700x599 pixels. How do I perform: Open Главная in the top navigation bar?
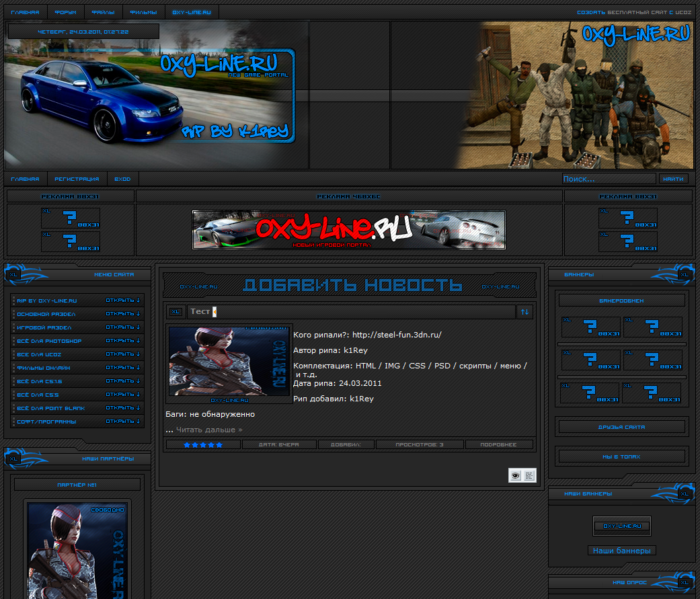25,13
